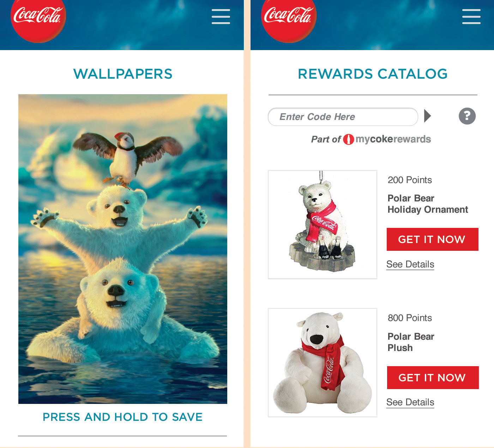Click the Enter Code Here field
The height and width of the screenshot is (448, 494).
[343, 117]
